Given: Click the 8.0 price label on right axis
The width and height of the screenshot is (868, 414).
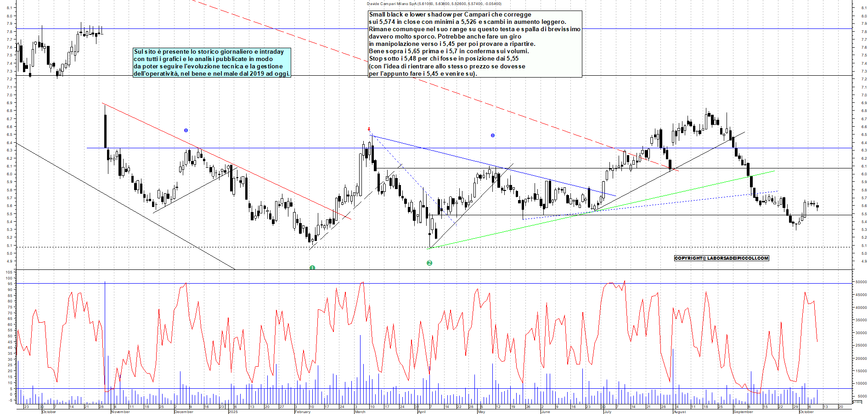Looking at the screenshot, I should pos(864,16).
